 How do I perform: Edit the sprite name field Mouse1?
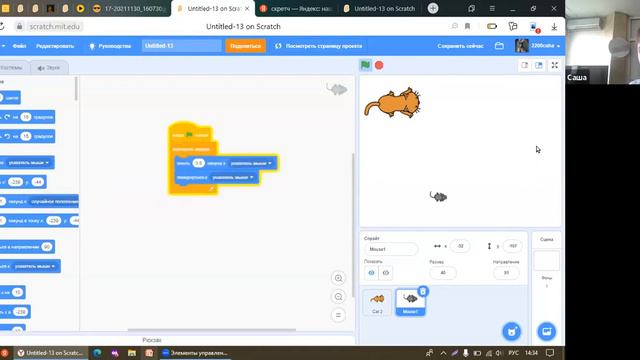click(391, 249)
